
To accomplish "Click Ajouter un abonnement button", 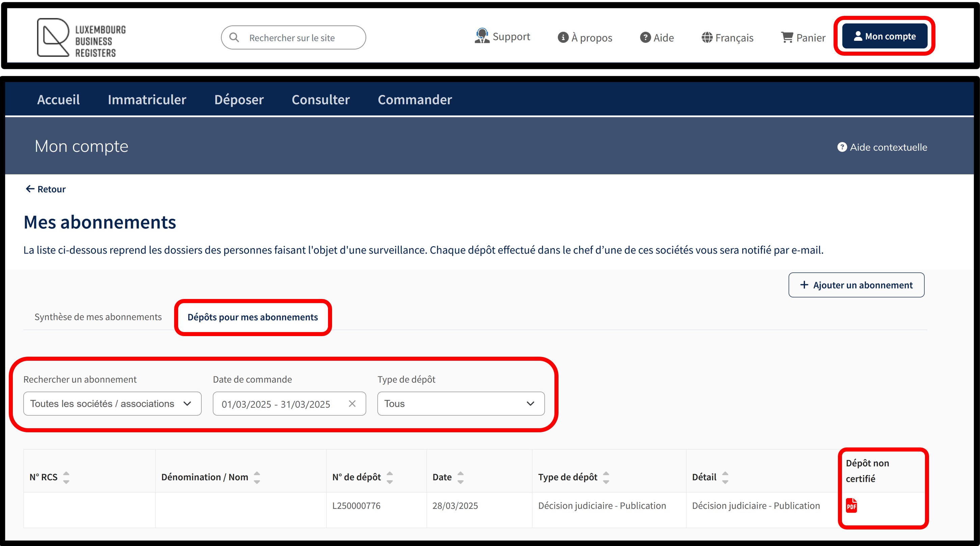I will 856,285.
